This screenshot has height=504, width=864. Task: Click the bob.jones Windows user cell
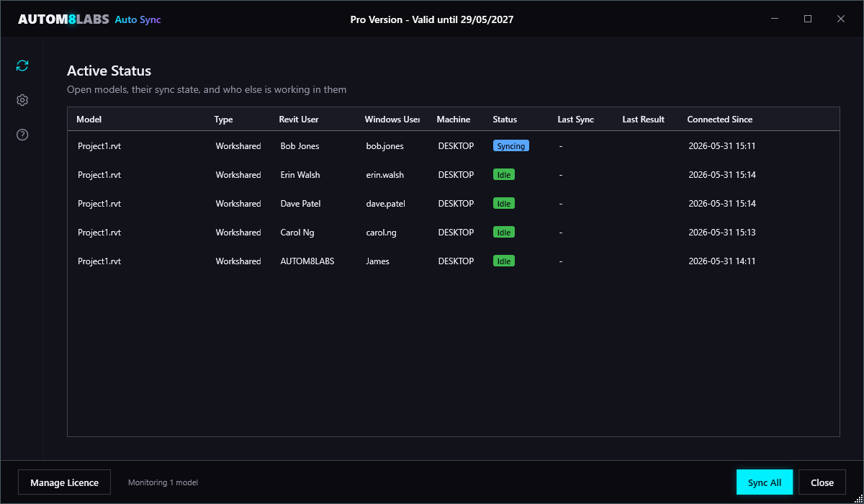tap(385, 146)
